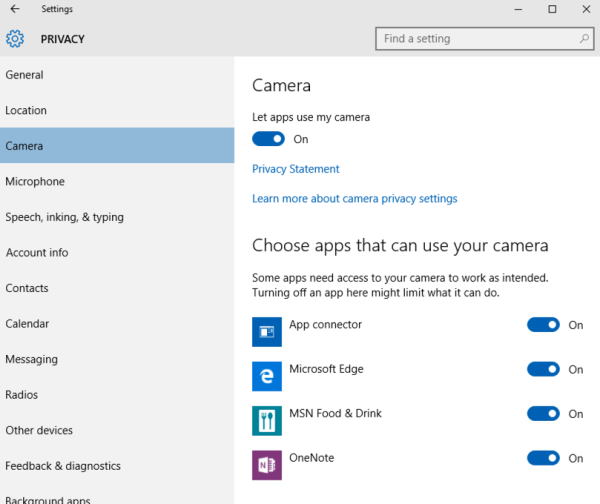Close the Settings window
Viewport: 600px width, 504px height.
tap(586, 9)
